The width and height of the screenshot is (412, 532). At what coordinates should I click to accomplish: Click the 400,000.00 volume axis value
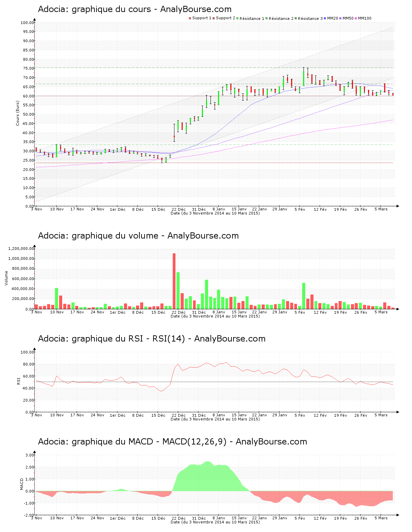[23, 289]
